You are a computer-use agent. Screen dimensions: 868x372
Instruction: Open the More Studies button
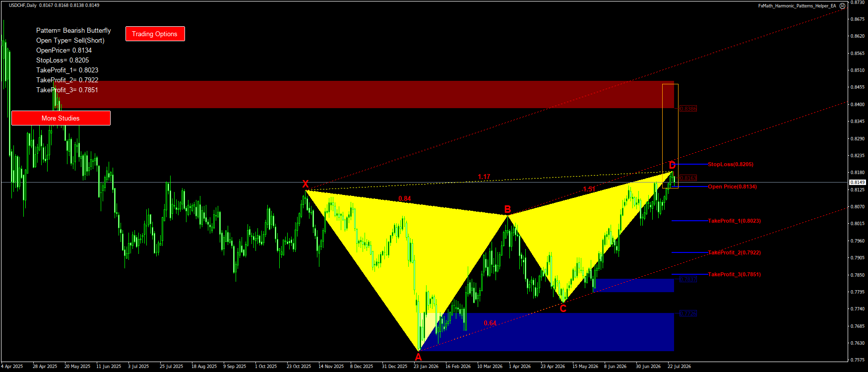(x=61, y=118)
